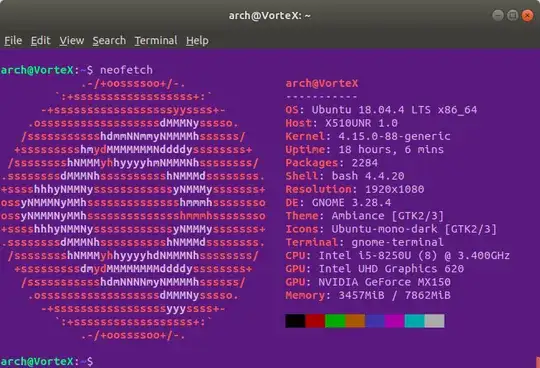
Task: Click the cyan color block
Action: tap(415, 321)
